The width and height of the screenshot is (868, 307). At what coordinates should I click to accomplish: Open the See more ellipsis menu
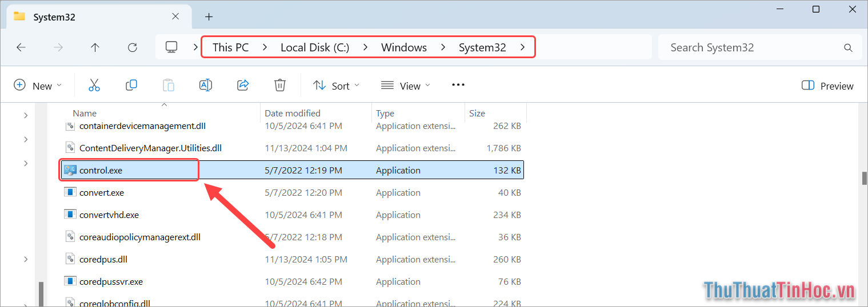(x=458, y=85)
